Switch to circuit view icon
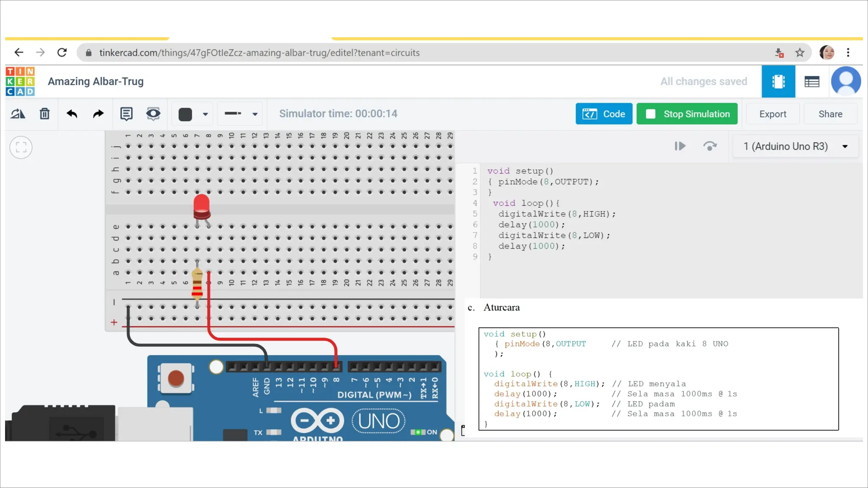868x488 pixels. coord(779,81)
